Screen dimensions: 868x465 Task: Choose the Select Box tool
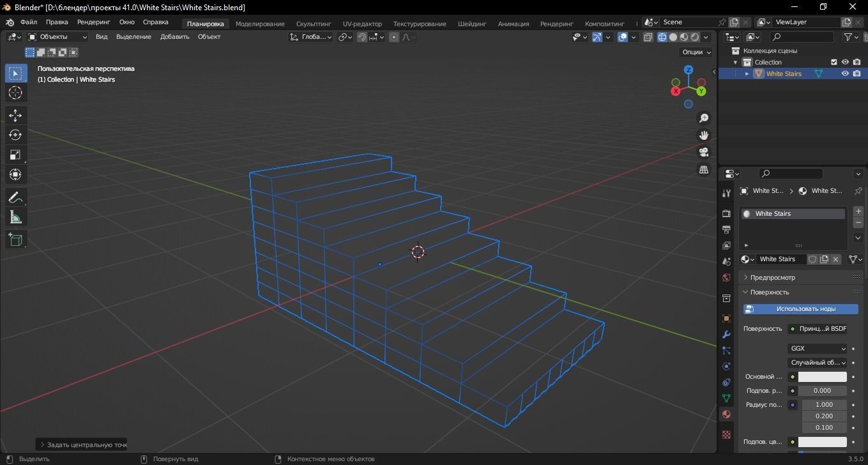[15, 73]
